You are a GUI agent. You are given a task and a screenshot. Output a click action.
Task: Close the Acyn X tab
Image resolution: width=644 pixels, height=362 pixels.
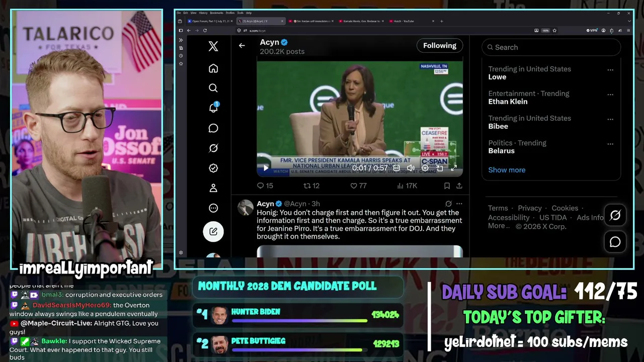pos(282,21)
